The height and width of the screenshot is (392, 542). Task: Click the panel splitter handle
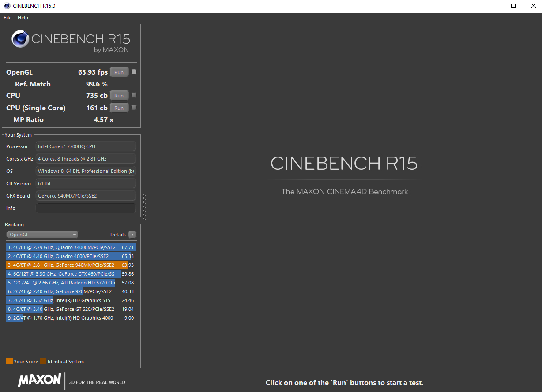[144, 207]
